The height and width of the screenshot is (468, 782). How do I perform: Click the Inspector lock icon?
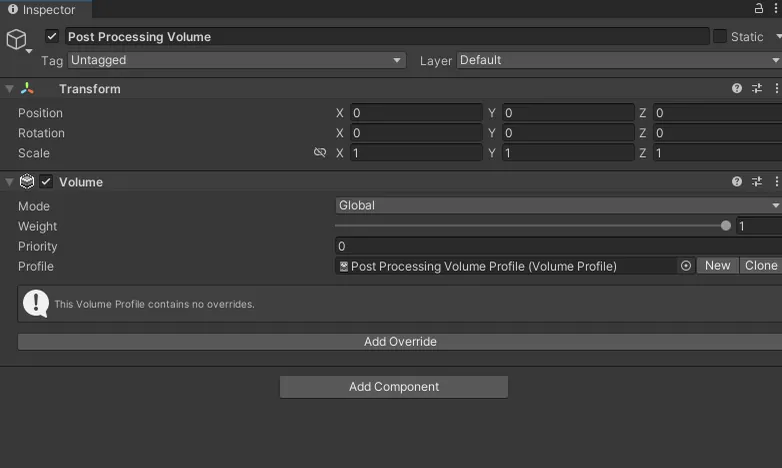[759, 8]
